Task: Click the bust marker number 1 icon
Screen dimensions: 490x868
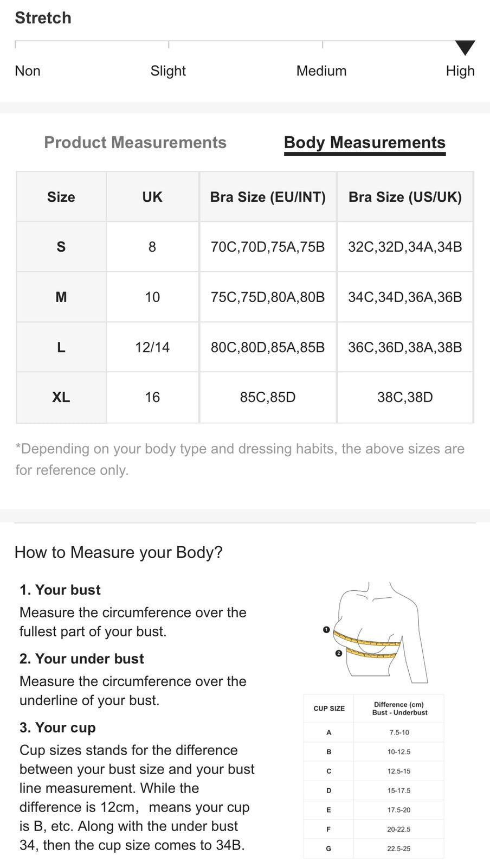Action: (326, 630)
